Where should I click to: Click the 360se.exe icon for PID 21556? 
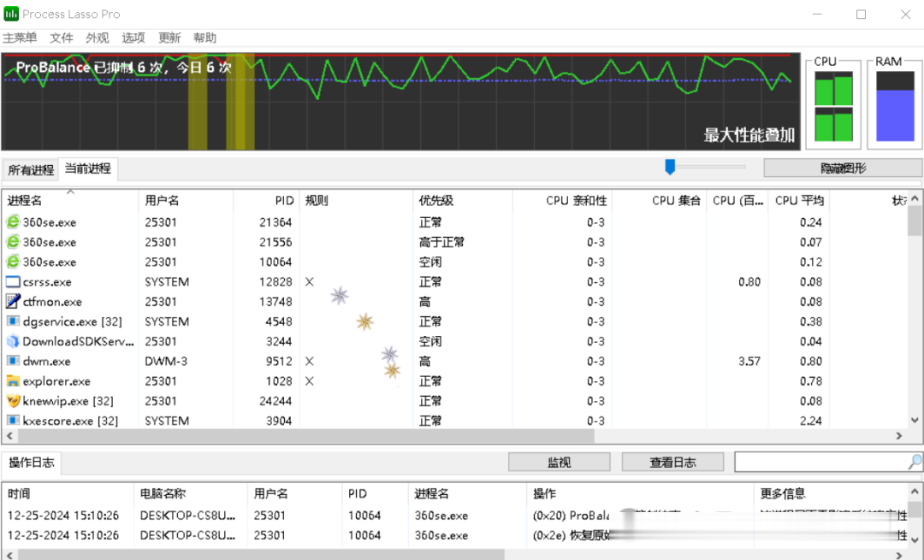tap(12, 242)
